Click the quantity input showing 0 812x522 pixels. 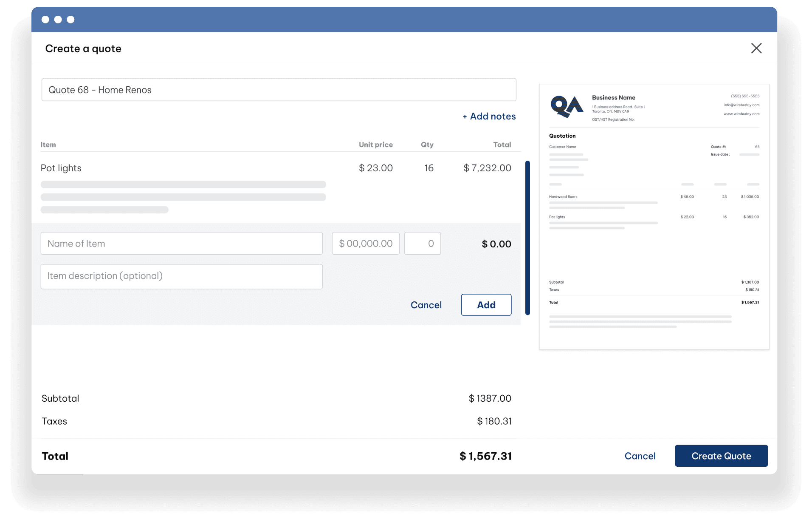[423, 244]
